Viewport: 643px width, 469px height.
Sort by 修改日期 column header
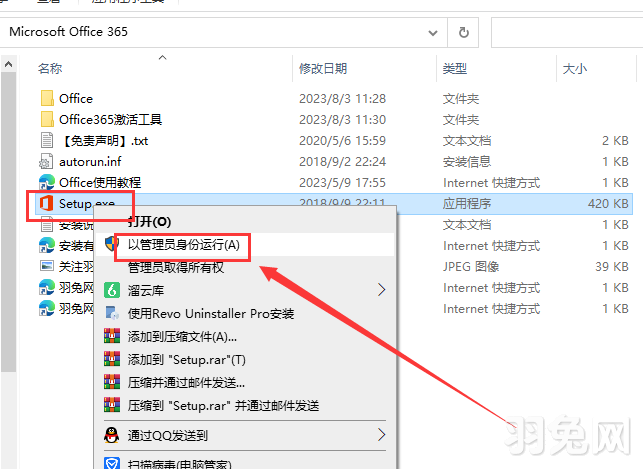(x=323, y=68)
